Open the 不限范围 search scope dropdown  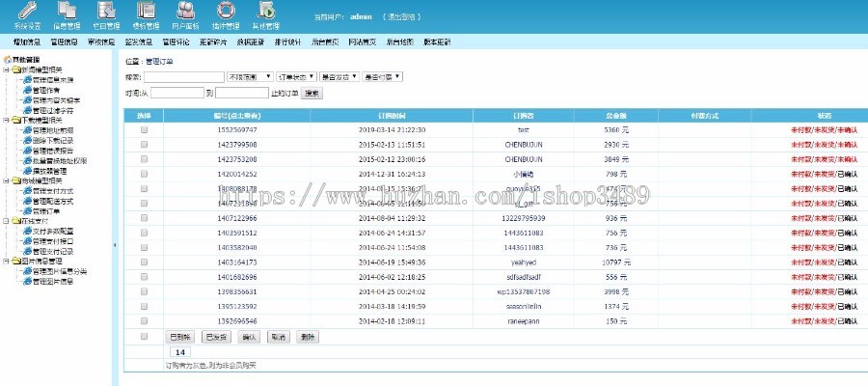point(250,77)
